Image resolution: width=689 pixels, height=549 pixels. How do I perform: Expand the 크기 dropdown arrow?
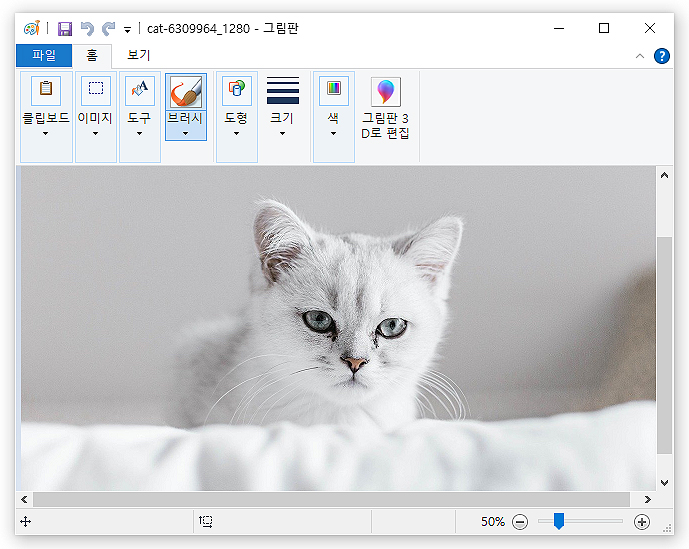point(282,134)
